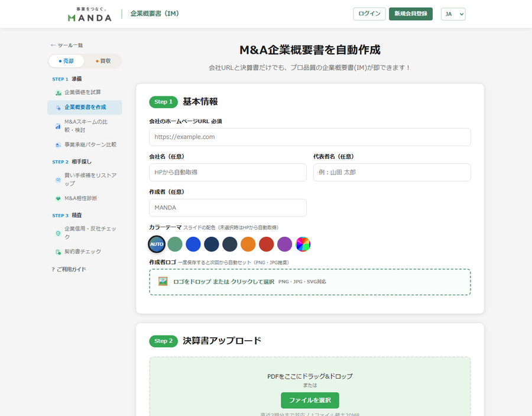Click the 基本情報 heading
The height and width of the screenshot is (416, 532).
pos(200,102)
